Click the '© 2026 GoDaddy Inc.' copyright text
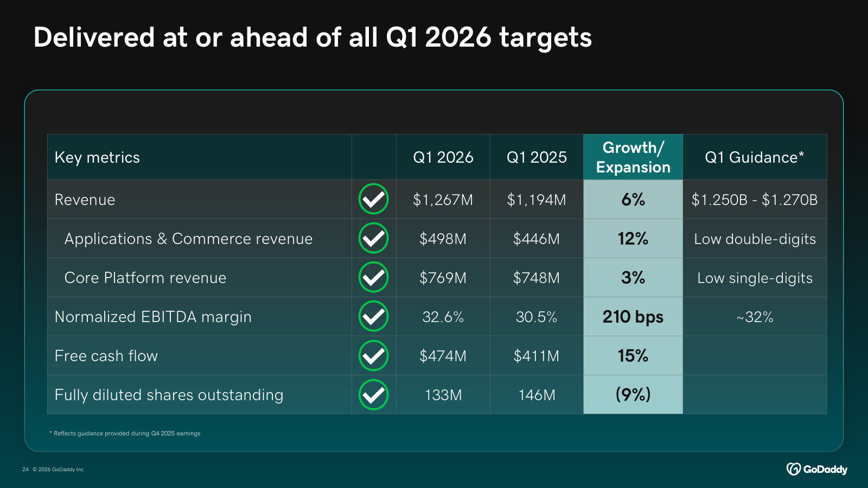The image size is (868, 488). pyautogui.click(x=59, y=470)
